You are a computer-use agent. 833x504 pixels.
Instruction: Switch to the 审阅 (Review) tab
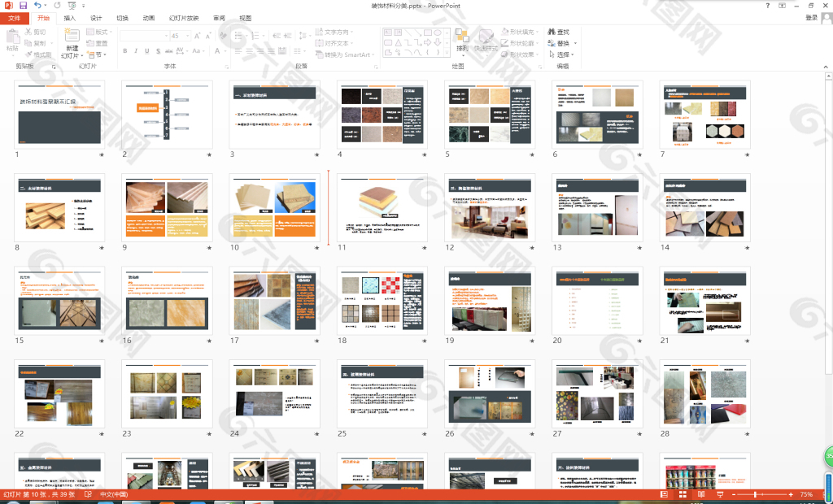coord(219,18)
